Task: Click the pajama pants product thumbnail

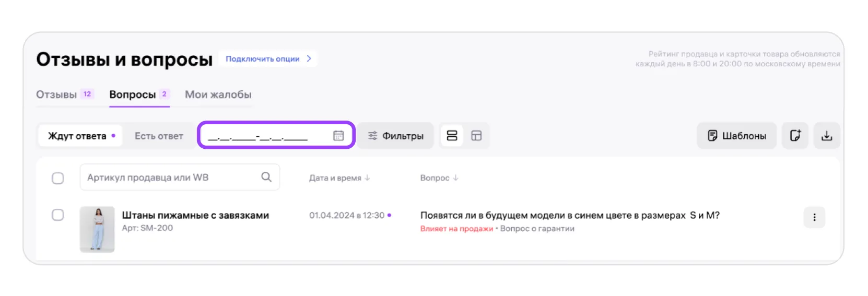Action: pos(97,229)
